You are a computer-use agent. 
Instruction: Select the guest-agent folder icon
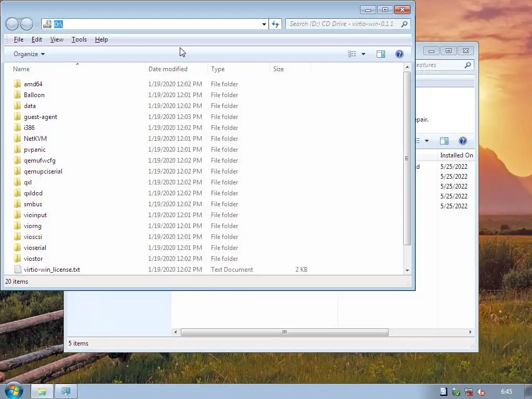click(17, 117)
